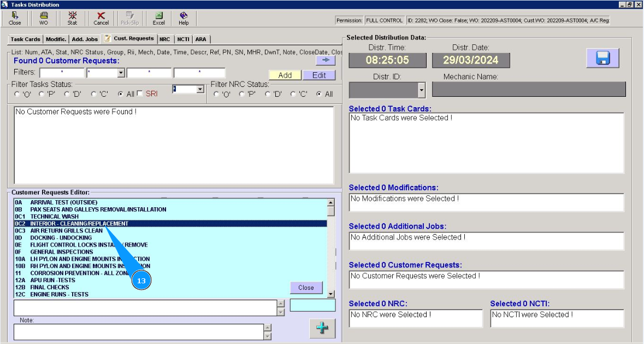Open the Add. Jobs tab
The image size is (644, 344).
pyautogui.click(x=85, y=39)
